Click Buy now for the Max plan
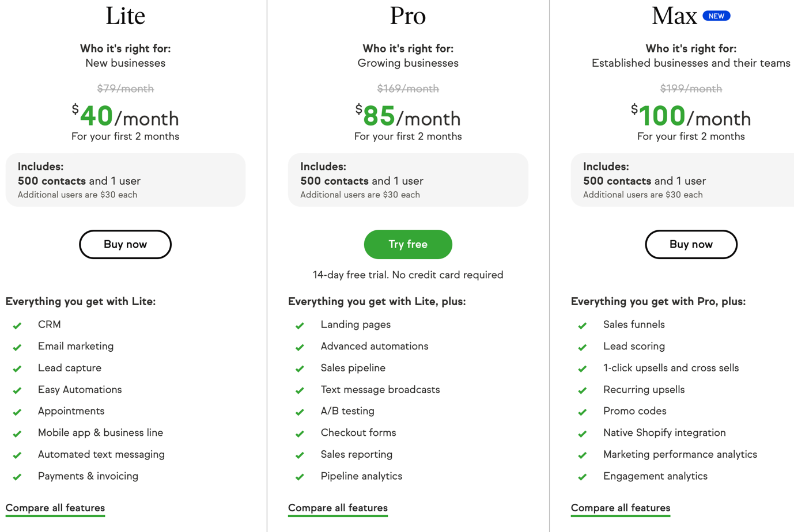 pos(691,244)
